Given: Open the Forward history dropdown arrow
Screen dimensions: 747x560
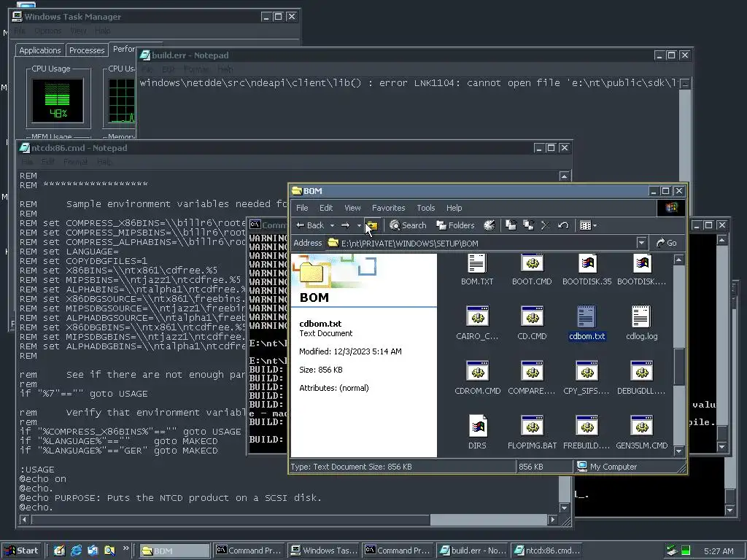Looking at the screenshot, I should click(359, 225).
